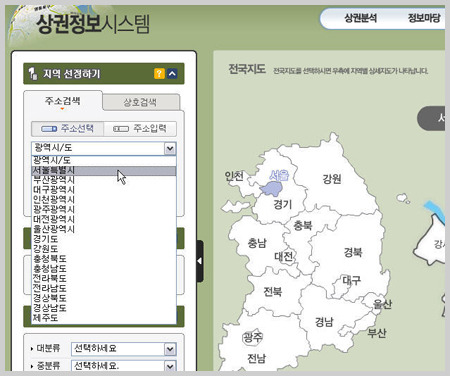This screenshot has width=450, height=376.
Task: Collapse the 지역 선정하기 panel with the arrow icon
Action: [172, 73]
